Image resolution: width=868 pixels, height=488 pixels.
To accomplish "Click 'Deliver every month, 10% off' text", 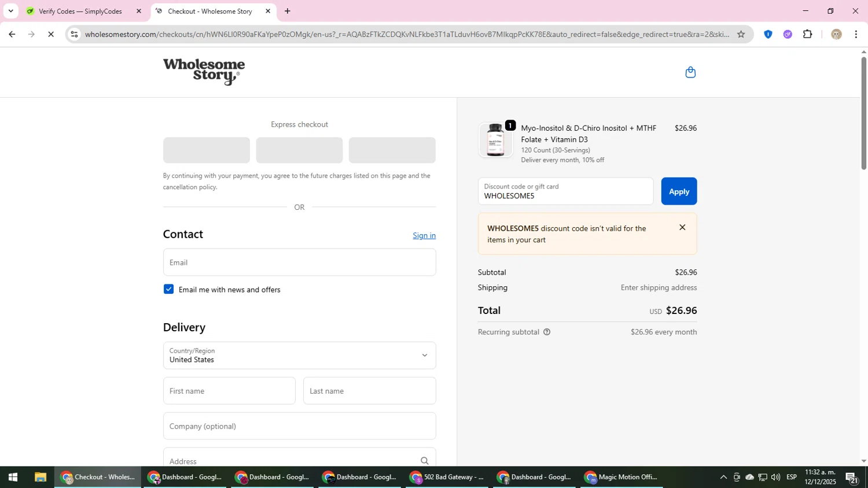I will point(562,160).
